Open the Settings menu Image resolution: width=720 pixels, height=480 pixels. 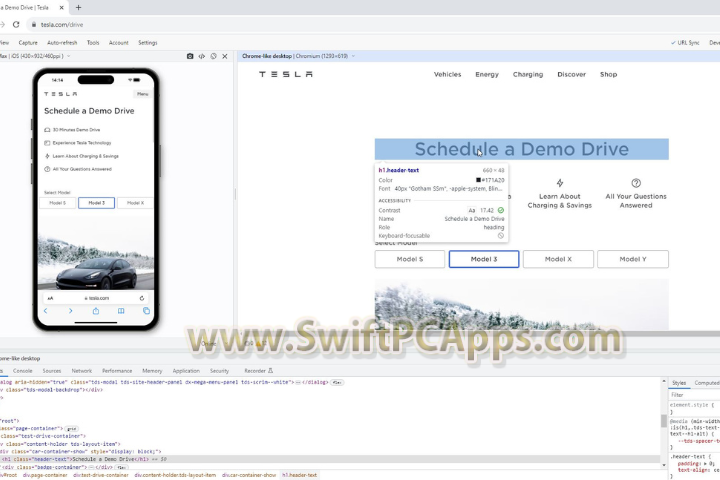(x=148, y=43)
